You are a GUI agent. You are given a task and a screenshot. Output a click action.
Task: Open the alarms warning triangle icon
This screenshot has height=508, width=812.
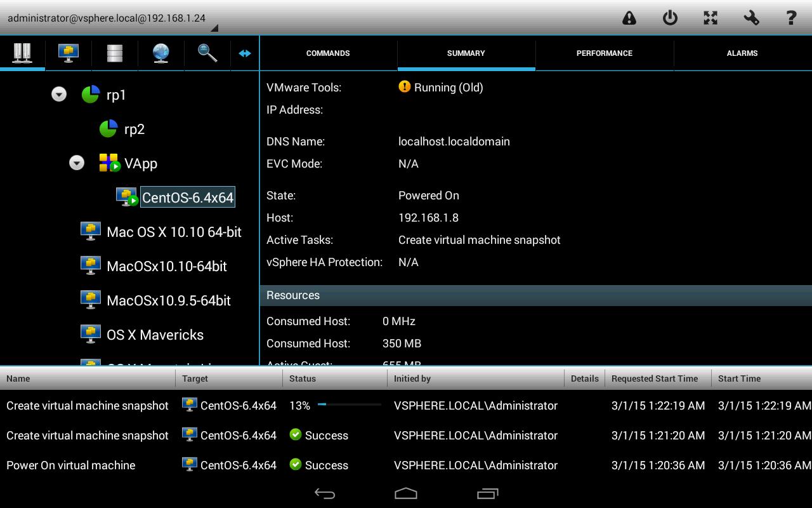pyautogui.click(x=629, y=18)
